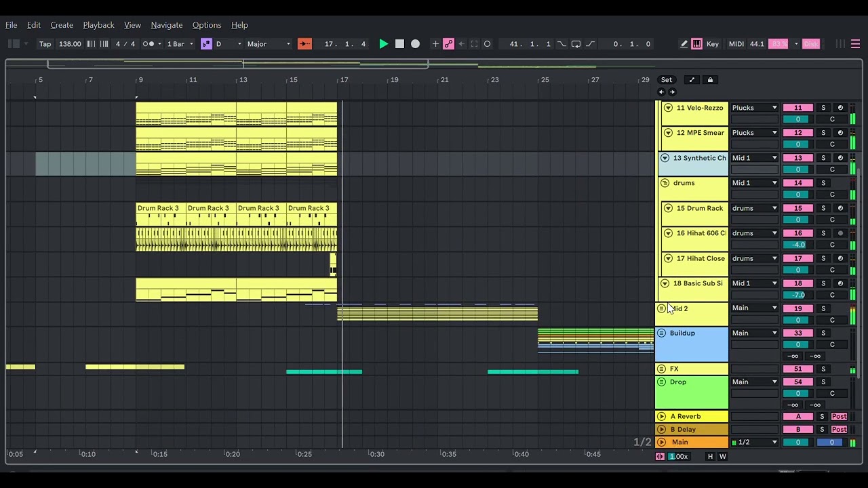The width and height of the screenshot is (868, 488).
Task: Open the Create menu
Action: 62,25
